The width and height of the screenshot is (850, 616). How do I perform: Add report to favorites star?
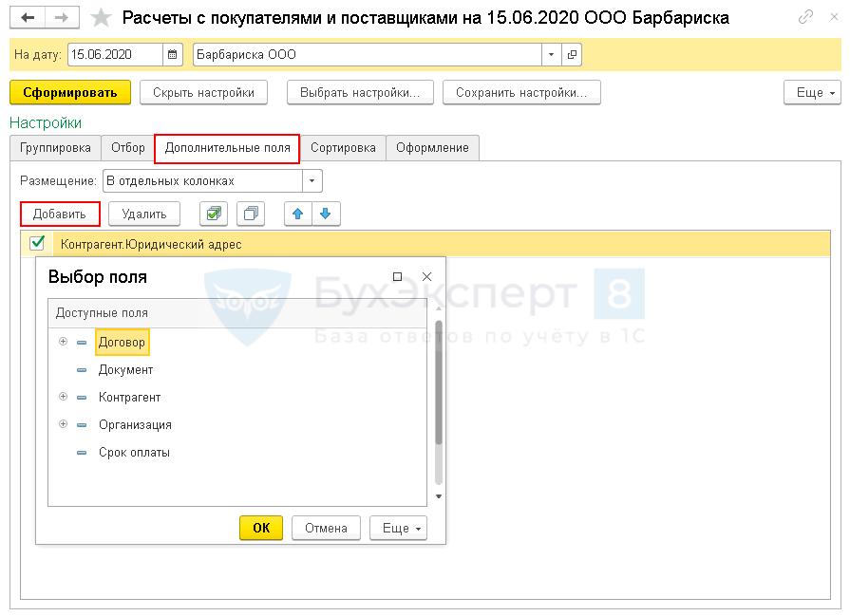(101, 18)
